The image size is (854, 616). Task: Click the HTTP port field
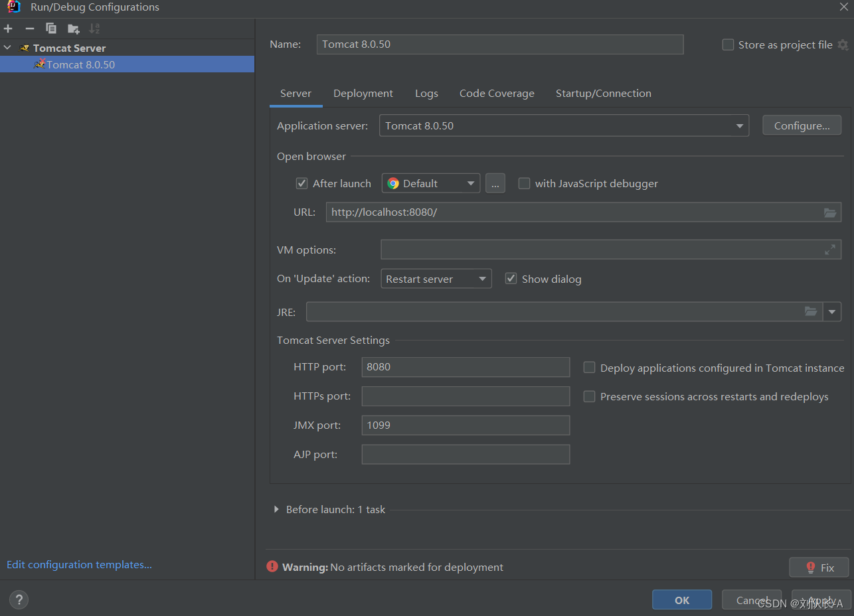pyautogui.click(x=466, y=367)
